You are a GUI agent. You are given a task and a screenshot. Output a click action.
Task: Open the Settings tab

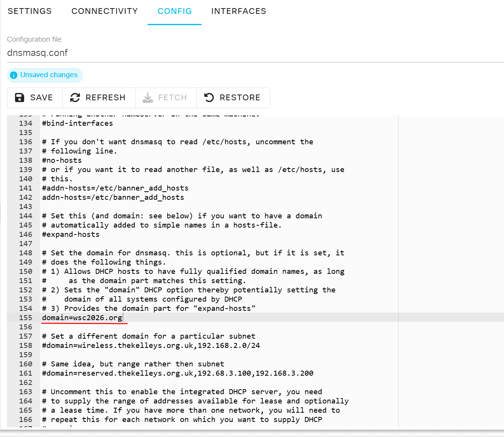point(30,11)
